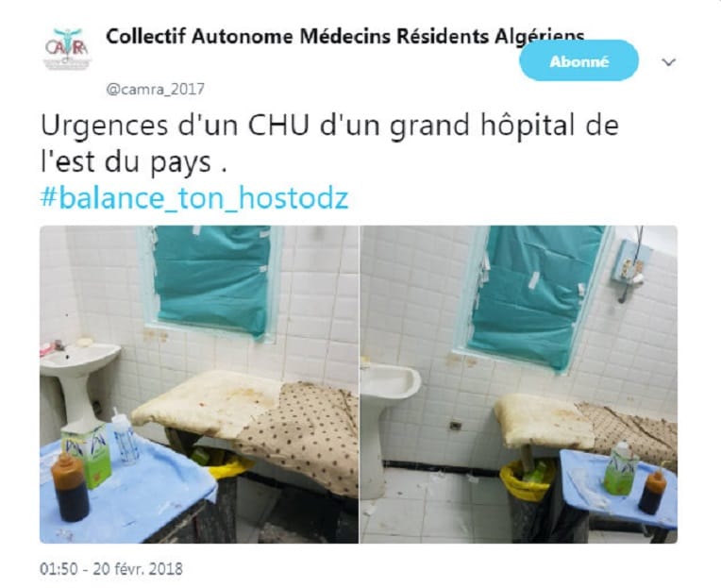Screen dimensions: 721x588
Task: Click the brown bottle on blue tray, left photo
Action: (x=70, y=487)
